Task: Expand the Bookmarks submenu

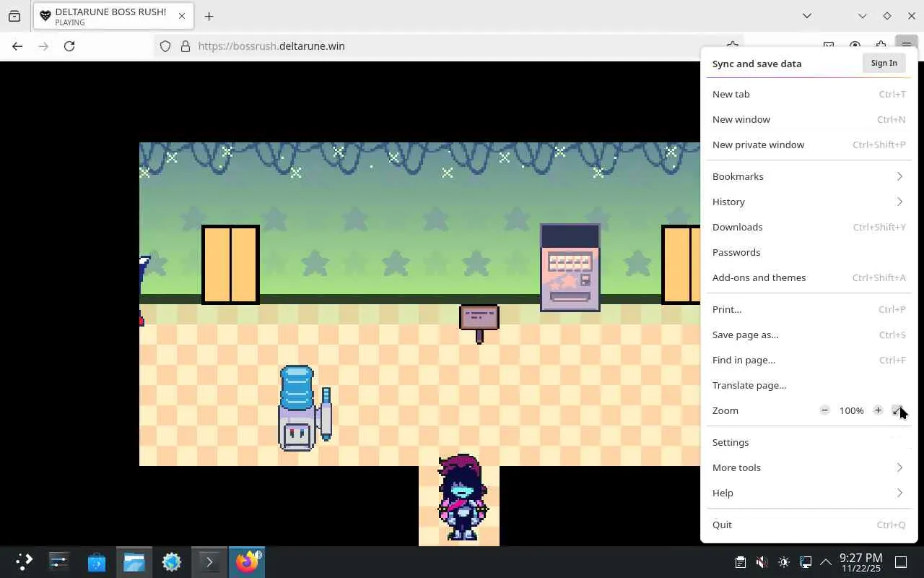Action: [x=808, y=176]
